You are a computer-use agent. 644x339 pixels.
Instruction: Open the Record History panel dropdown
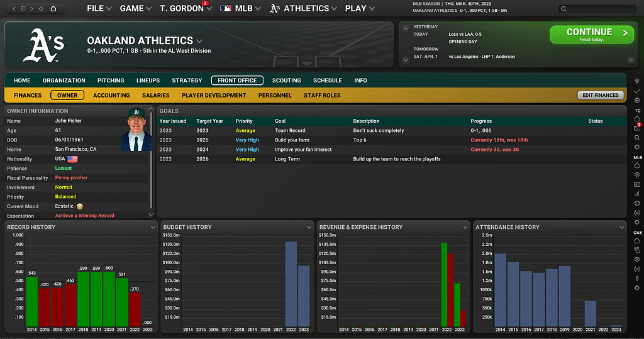153,227
